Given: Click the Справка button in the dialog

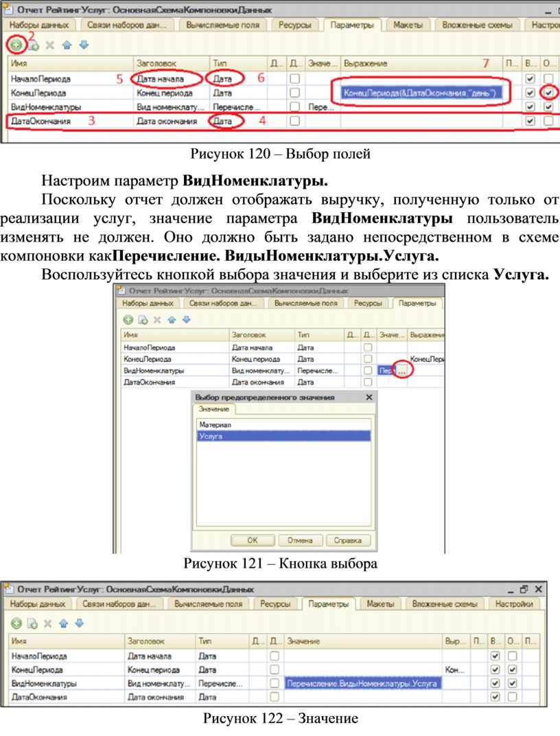Looking at the screenshot, I should click(x=347, y=540).
